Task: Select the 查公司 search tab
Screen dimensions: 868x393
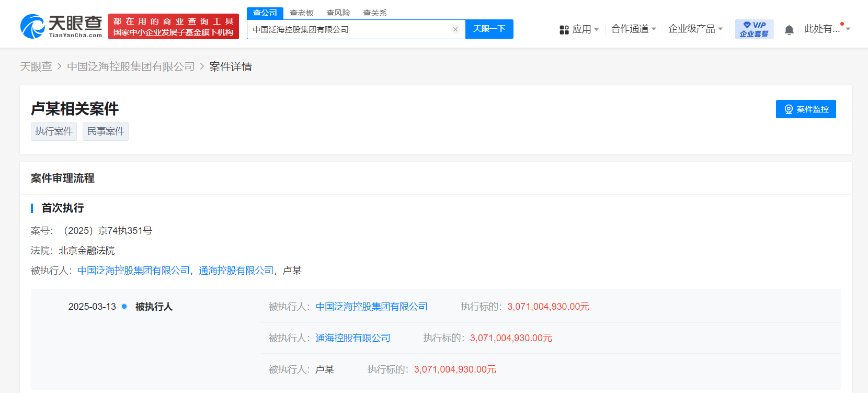Action: pyautogui.click(x=265, y=13)
